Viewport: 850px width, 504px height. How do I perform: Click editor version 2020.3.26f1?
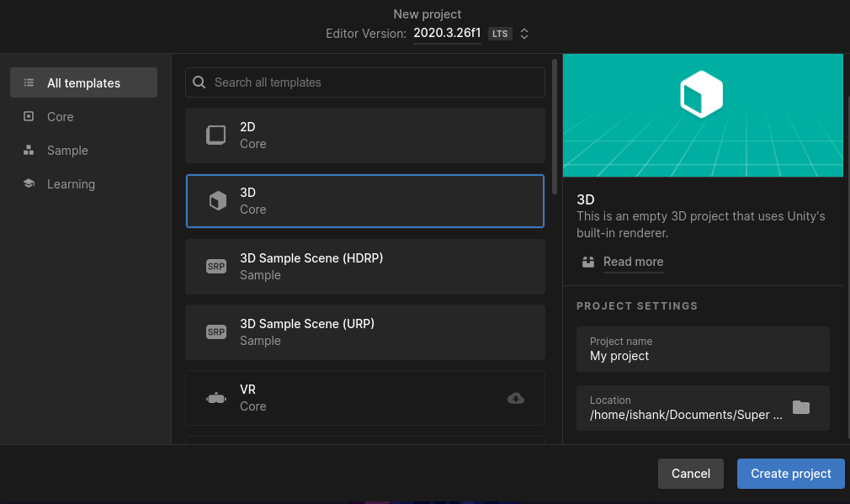(447, 33)
